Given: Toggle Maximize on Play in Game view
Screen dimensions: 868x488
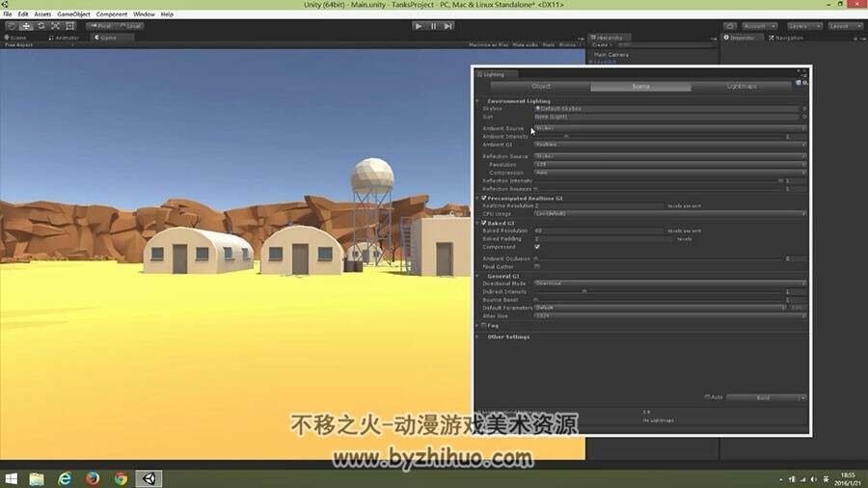Looking at the screenshot, I should click(x=488, y=44).
